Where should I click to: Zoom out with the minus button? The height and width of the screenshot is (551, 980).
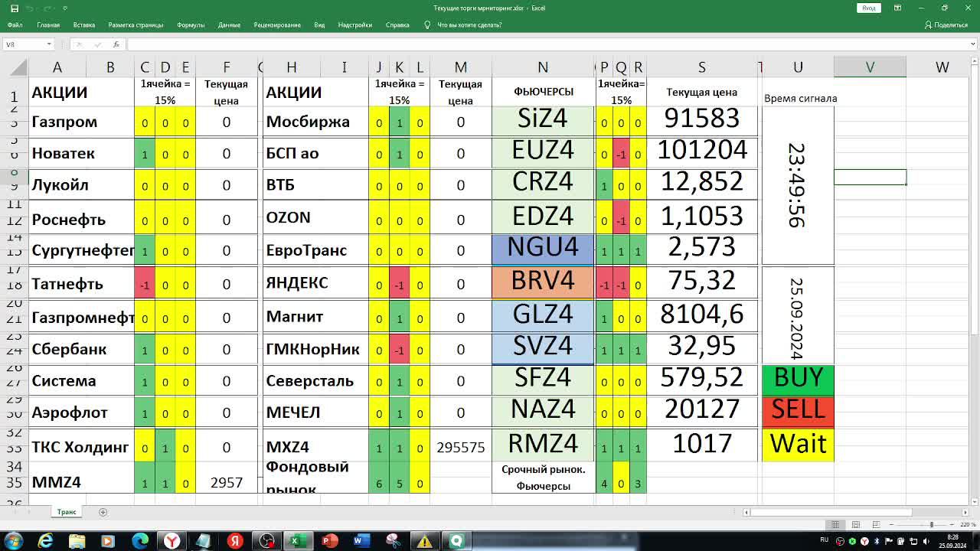click(x=890, y=524)
